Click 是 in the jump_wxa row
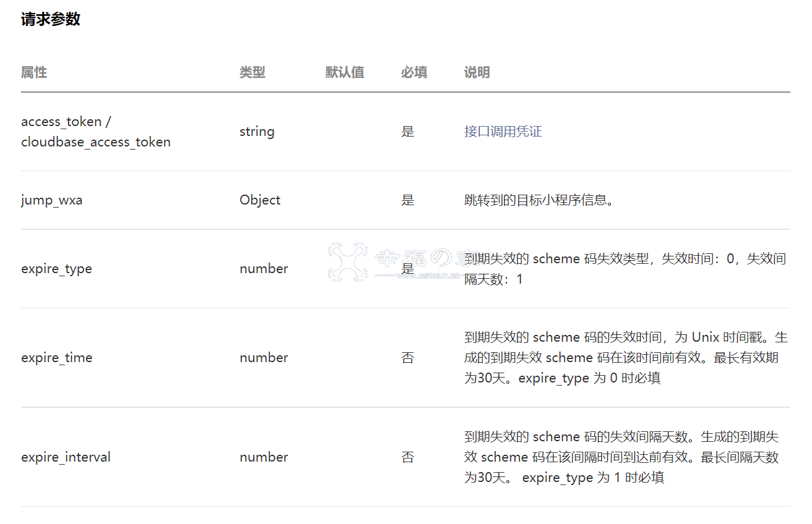The height and width of the screenshot is (524, 812). pyautogui.click(x=408, y=200)
